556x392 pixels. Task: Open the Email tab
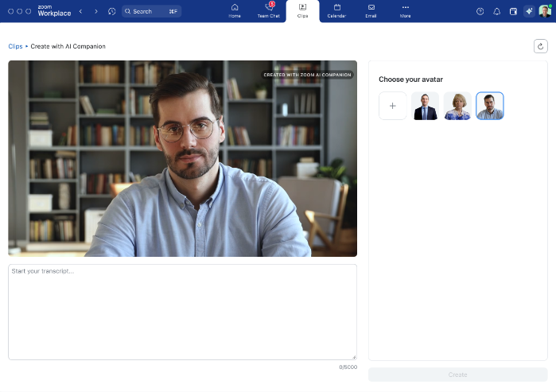(371, 10)
